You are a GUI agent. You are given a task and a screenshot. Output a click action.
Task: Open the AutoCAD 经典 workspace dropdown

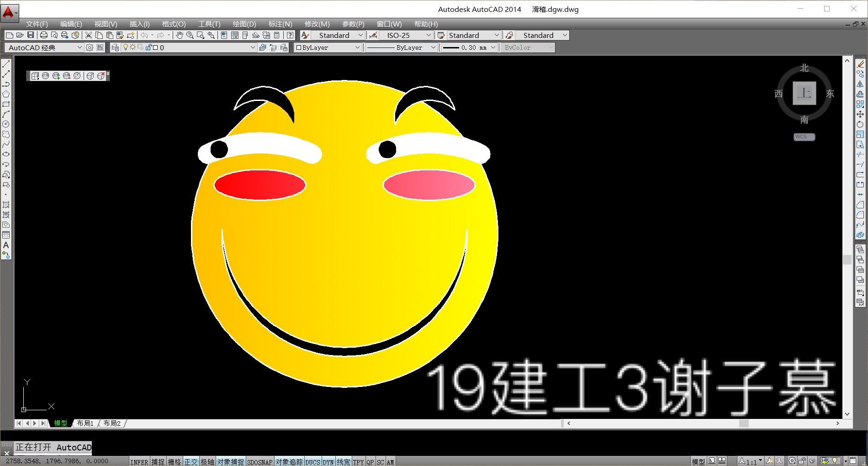(x=79, y=48)
